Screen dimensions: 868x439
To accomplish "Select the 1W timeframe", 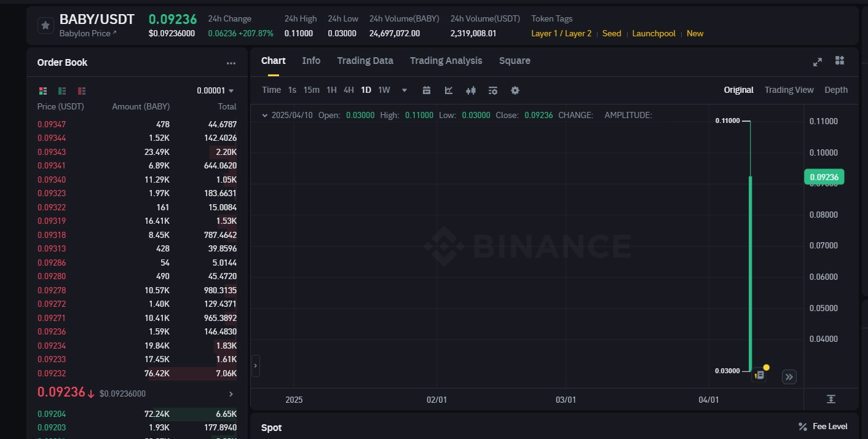I will coord(384,90).
